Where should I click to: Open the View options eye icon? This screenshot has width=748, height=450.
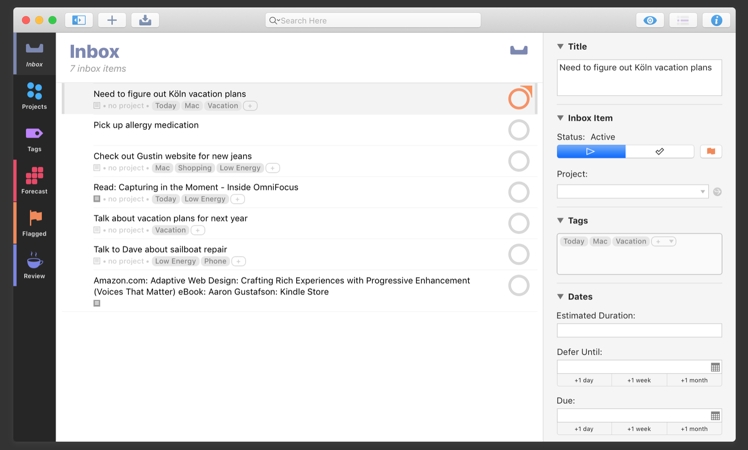[x=650, y=20]
